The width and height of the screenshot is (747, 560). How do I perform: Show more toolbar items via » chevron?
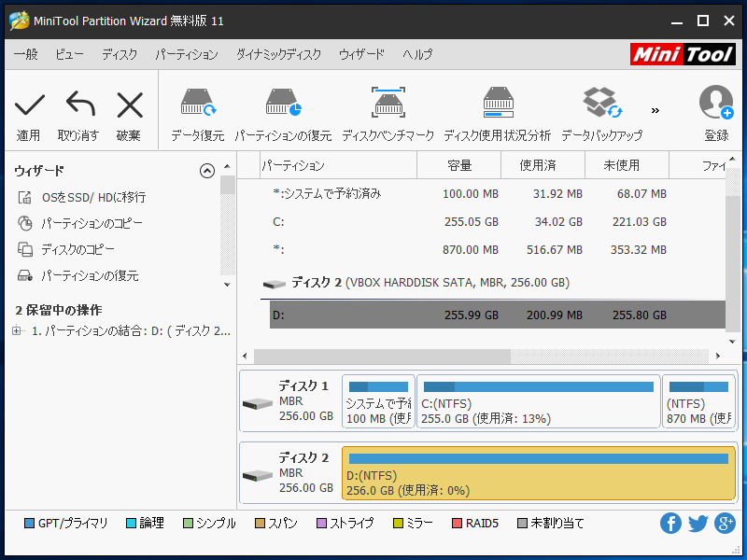(655, 110)
